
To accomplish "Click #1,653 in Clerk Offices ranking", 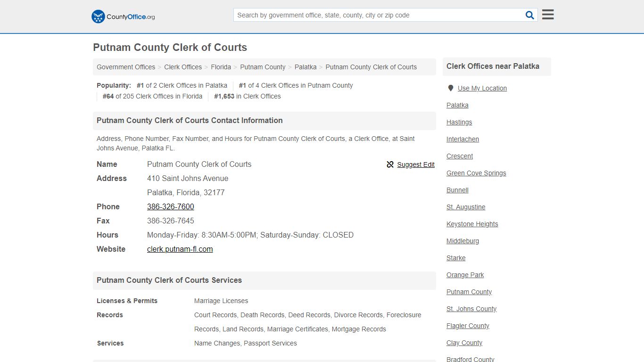I will click(248, 96).
